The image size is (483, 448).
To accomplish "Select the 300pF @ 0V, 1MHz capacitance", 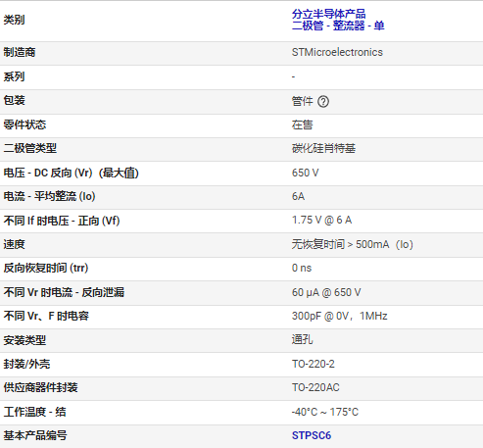I will tap(339, 316).
